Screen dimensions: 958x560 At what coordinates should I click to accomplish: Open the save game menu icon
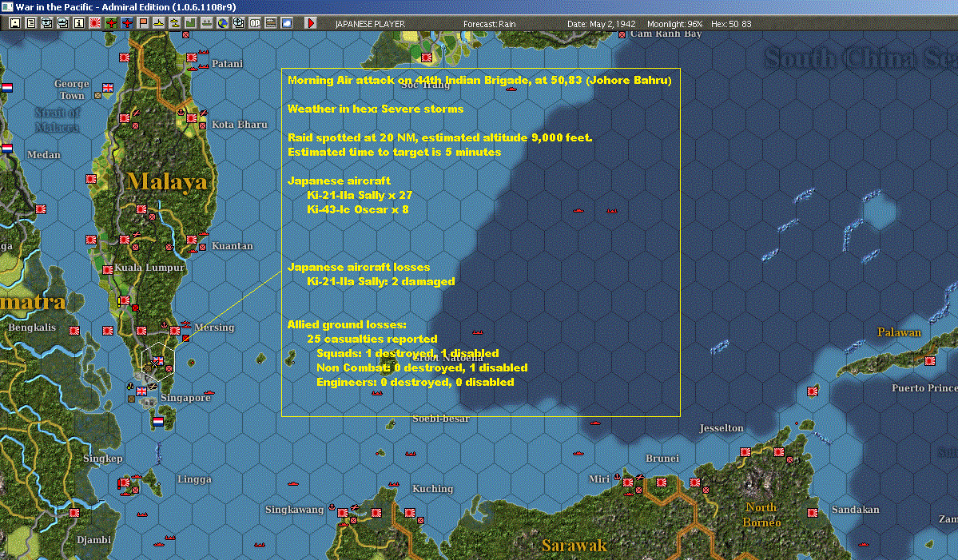click(14, 23)
